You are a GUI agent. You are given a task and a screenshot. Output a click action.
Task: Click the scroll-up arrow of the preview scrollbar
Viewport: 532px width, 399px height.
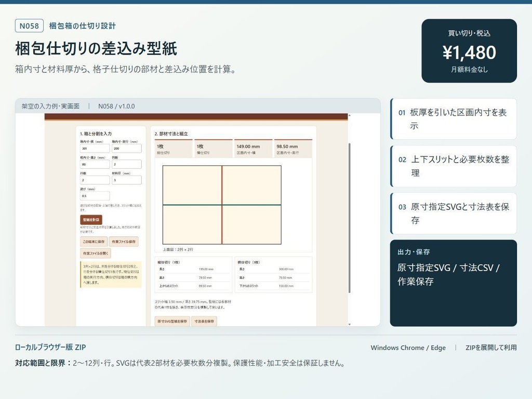[x=350, y=116]
